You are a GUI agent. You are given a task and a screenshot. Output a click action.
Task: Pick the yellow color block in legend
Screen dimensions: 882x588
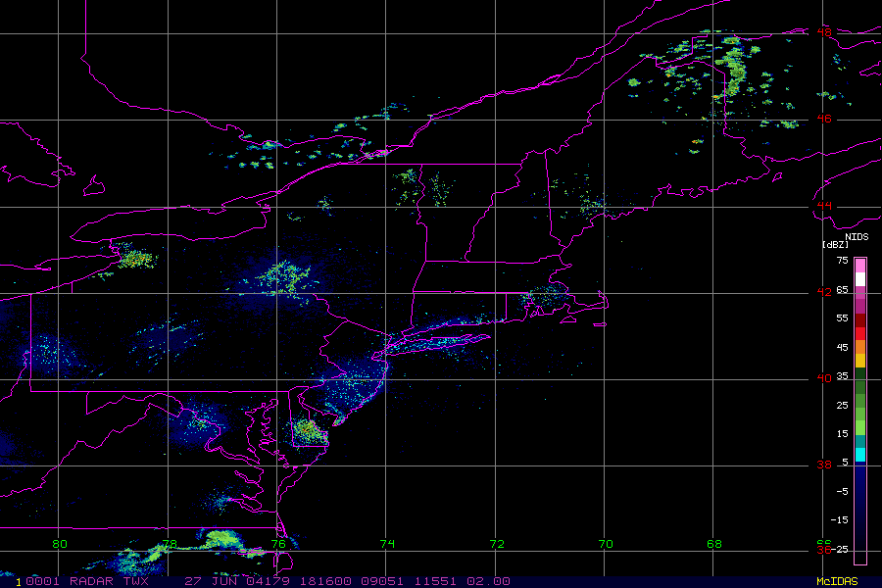[860, 361]
